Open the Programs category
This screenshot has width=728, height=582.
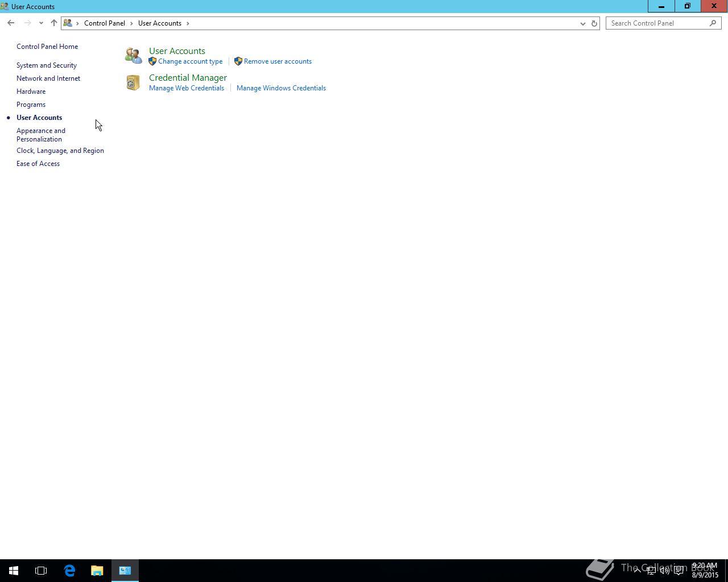click(31, 105)
